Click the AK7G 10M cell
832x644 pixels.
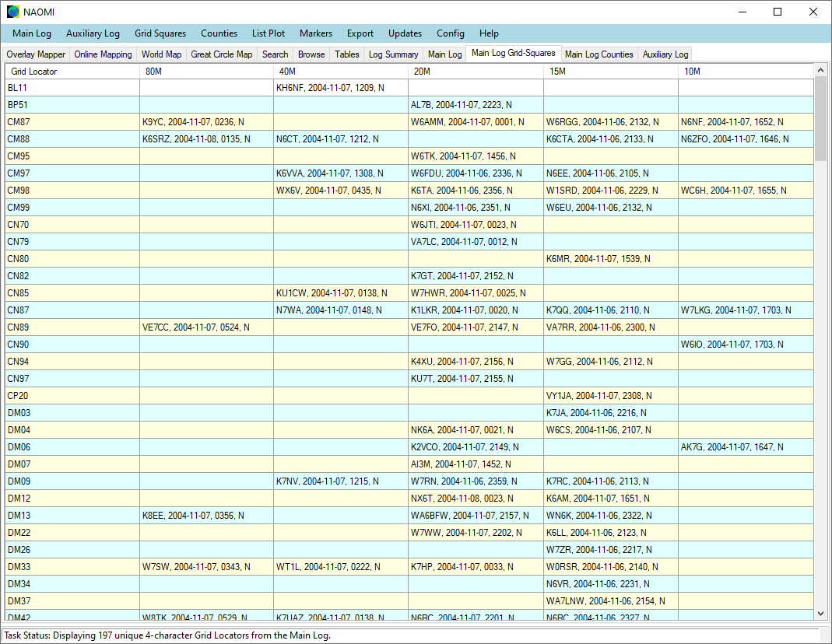[x=746, y=446]
